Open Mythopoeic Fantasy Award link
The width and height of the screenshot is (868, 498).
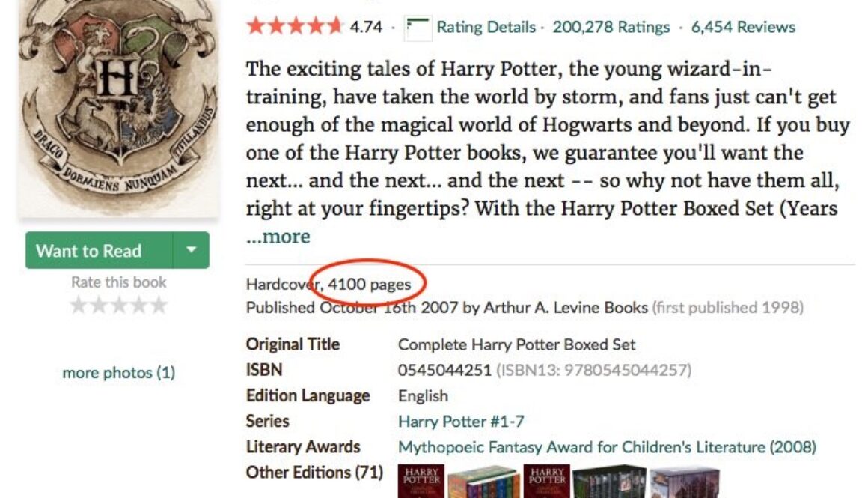(607, 447)
